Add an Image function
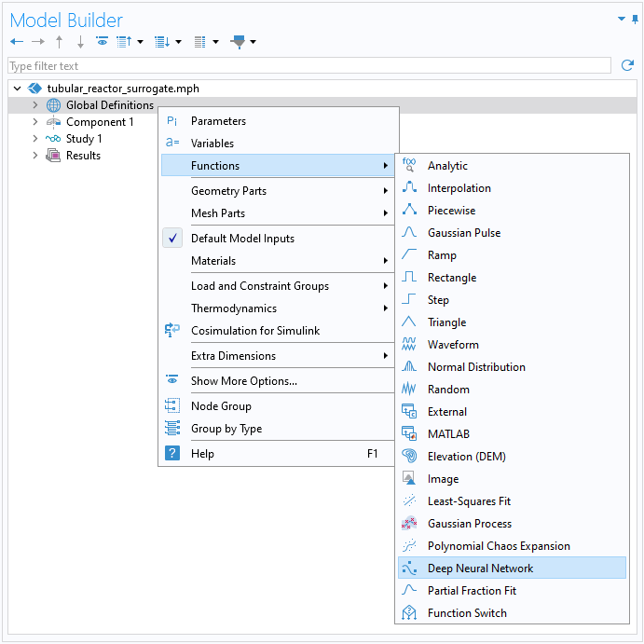The height and width of the screenshot is (644, 644). tap(512, 479)
